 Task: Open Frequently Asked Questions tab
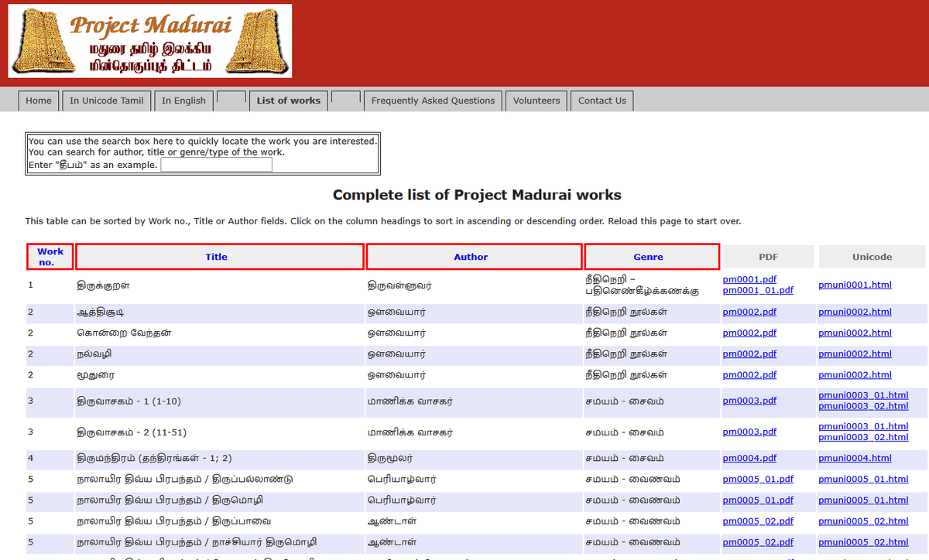[x=433, y=101]
